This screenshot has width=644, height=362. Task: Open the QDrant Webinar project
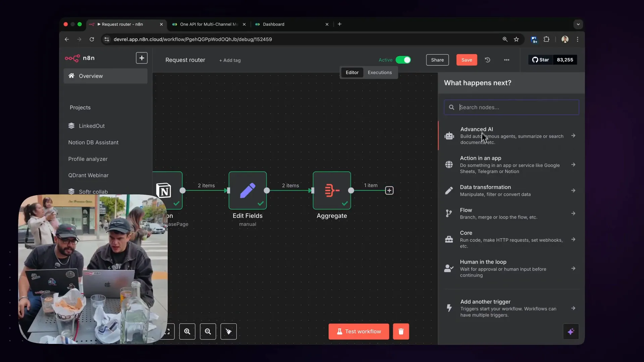88,175
